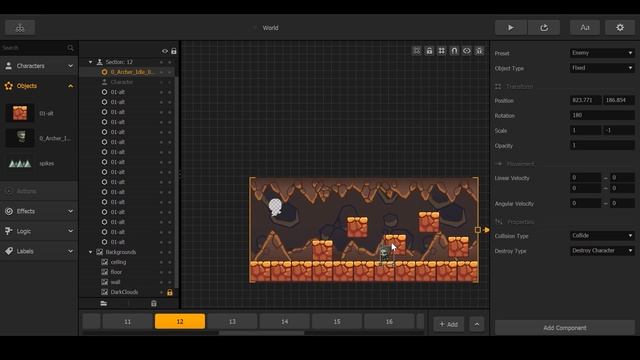Screen dimensions: 640x360
Task: Select the 0_Archer_I... asset thumbnail
Action: point(20,138)
